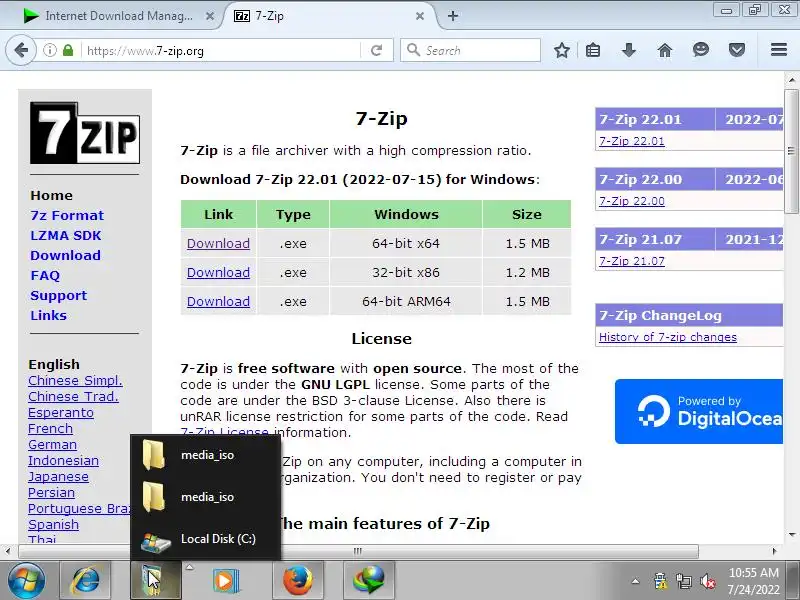Open network tray icon
The width and height of the screenshot is (800, 600).
(x=684, y=581)
